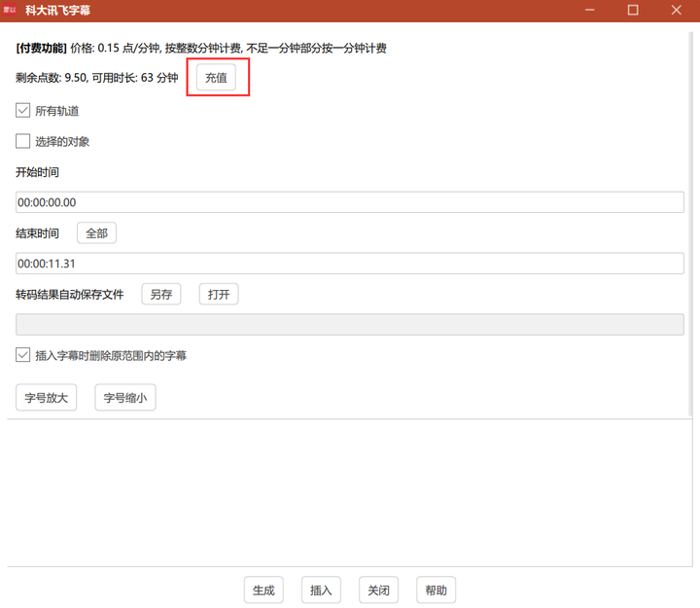
Task: Click the 剩余点数: 9.50 balance text
Action: pos(97,78)
